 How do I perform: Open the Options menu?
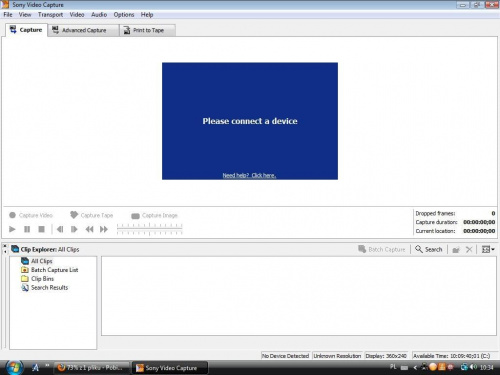click(x=124, y=15)
